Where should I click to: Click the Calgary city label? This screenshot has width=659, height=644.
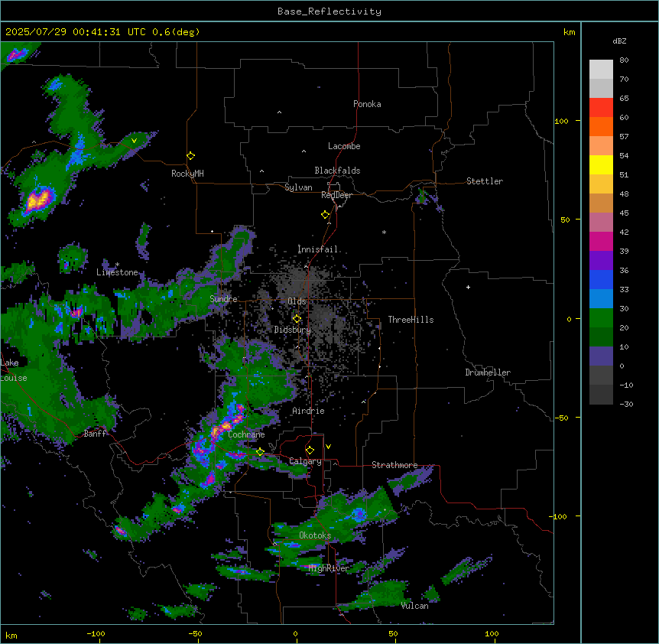(305, 461)
